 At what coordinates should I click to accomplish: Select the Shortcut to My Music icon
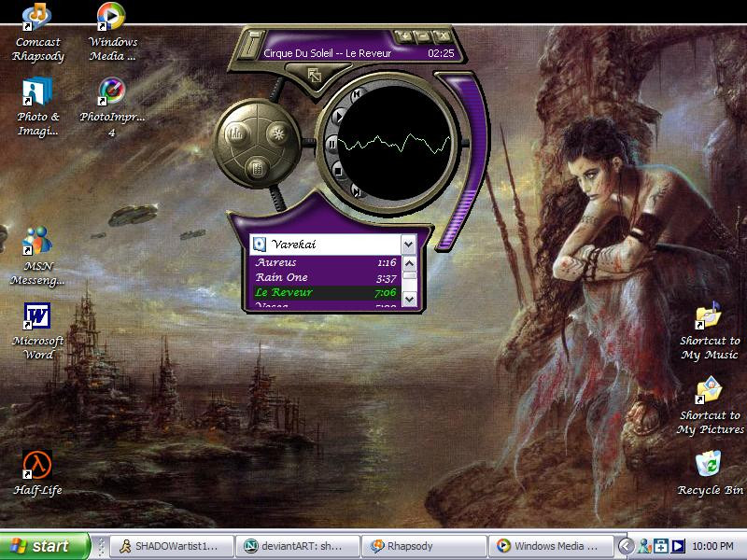pyautogui.click(x=710, y=331)
